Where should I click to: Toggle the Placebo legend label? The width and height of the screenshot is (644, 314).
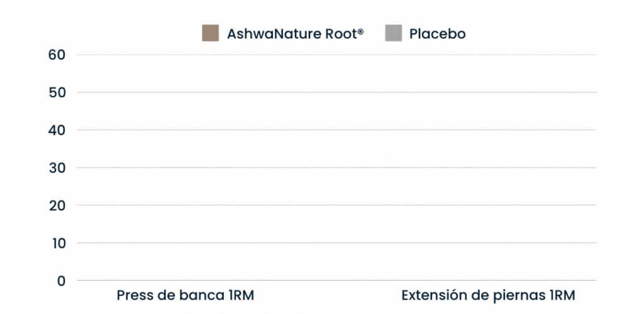tap(437, 34)
